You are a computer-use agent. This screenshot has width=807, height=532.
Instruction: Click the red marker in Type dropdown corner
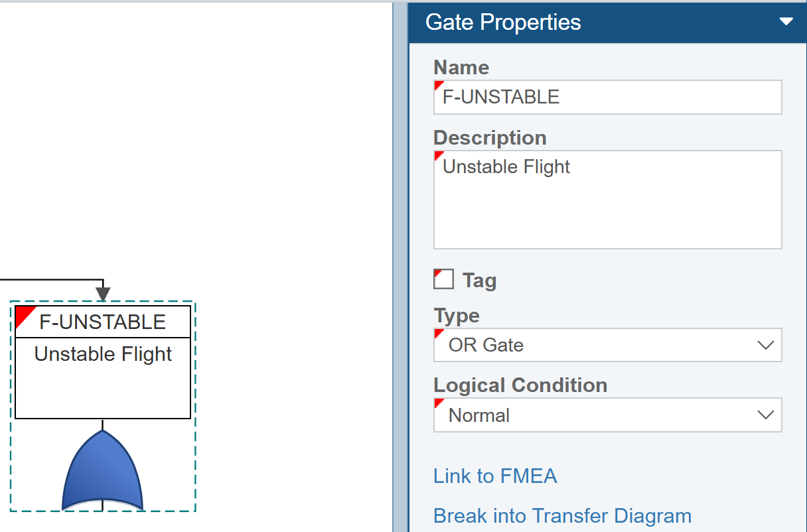click(438, 333)
